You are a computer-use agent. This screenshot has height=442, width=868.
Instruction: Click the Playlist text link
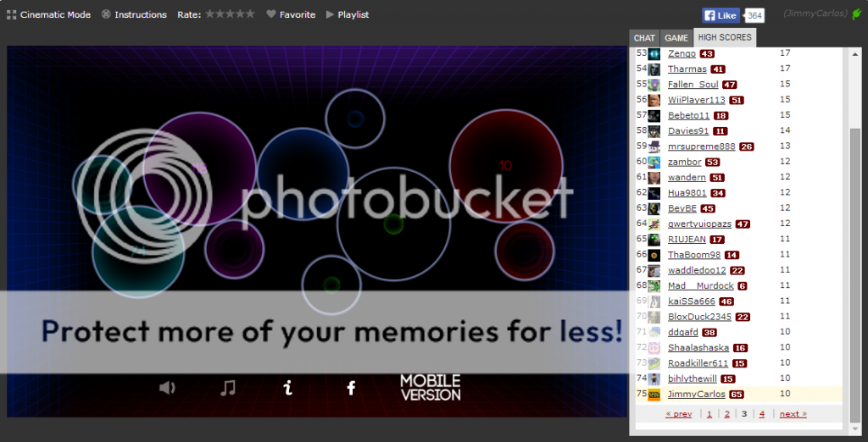353,15
